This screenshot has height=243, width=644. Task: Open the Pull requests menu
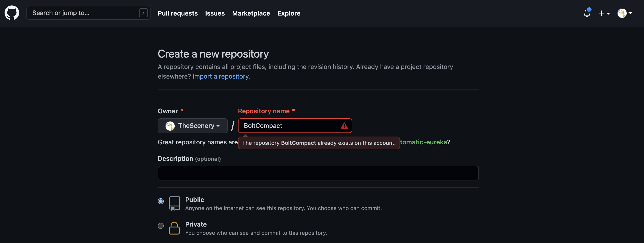[x=177, y=13]
